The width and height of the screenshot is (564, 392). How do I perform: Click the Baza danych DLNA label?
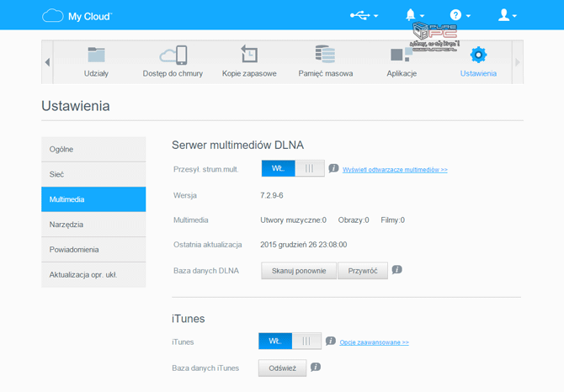click(x=206, y=271)
